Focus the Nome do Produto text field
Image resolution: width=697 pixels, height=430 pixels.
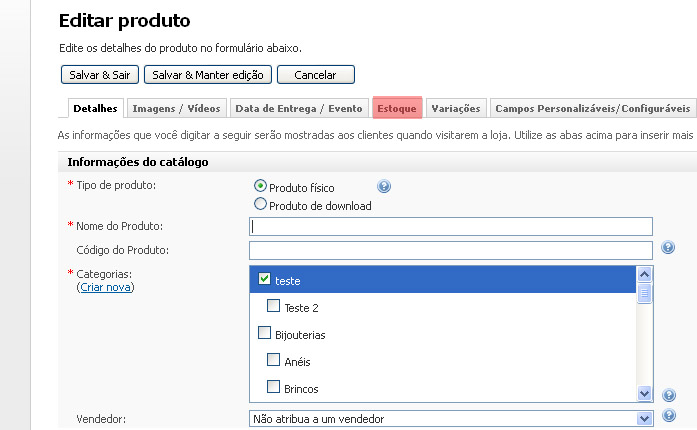pos(450,226)
